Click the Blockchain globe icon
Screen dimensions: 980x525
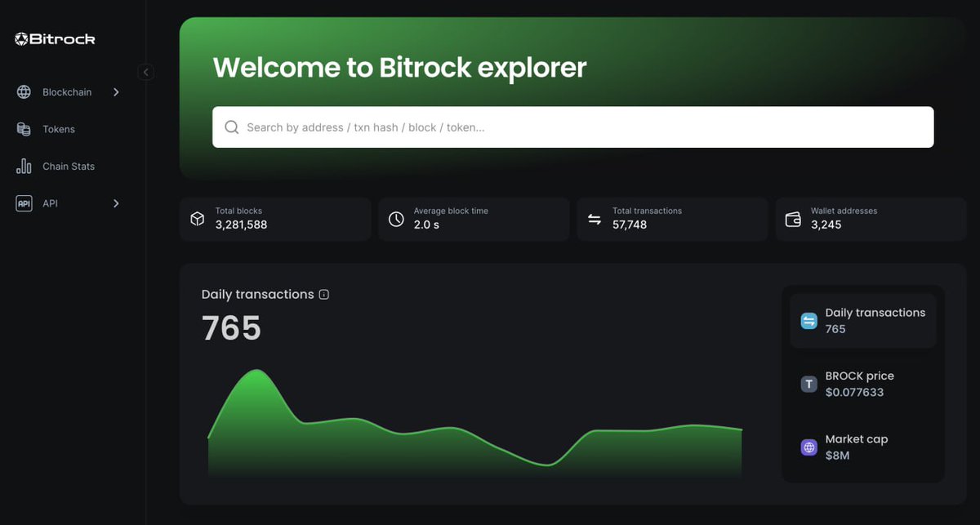pos(24,92)
